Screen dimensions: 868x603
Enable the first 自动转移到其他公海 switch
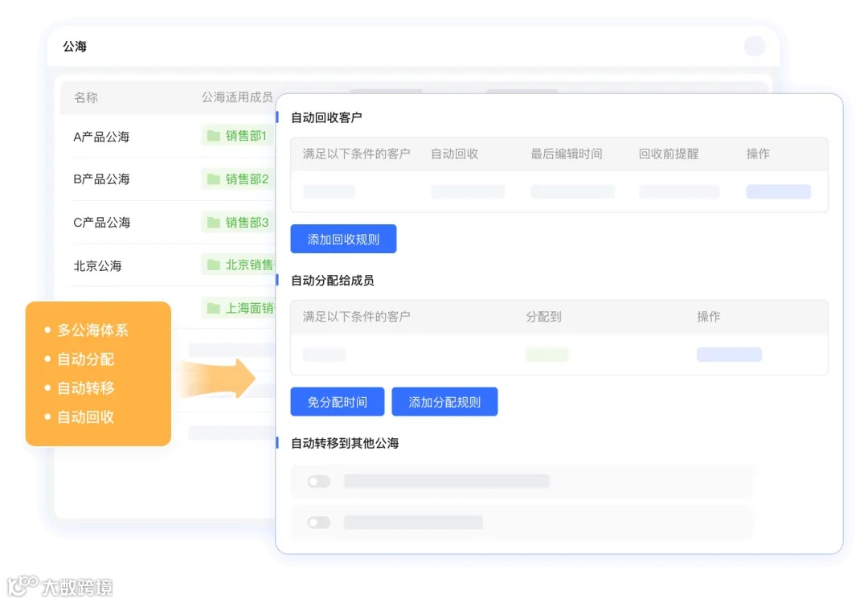(x=317, y=481)
